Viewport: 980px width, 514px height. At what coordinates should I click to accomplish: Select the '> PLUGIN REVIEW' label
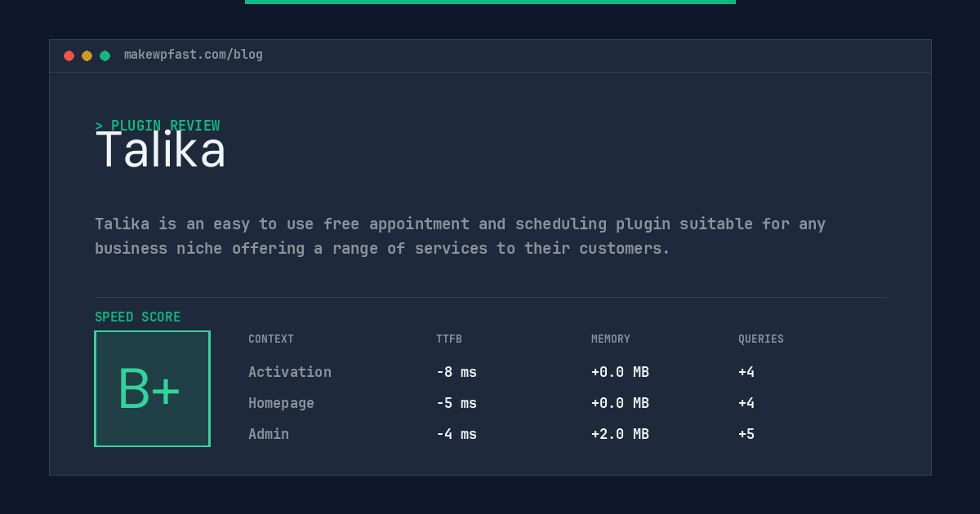pyautogui.click(x=158, y=126)
